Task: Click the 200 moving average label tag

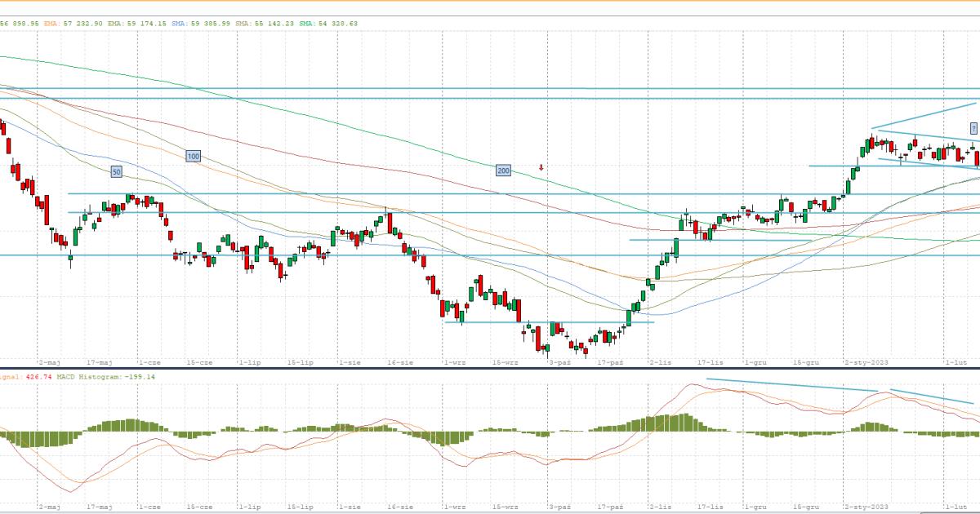Action: tap(503, 171)
